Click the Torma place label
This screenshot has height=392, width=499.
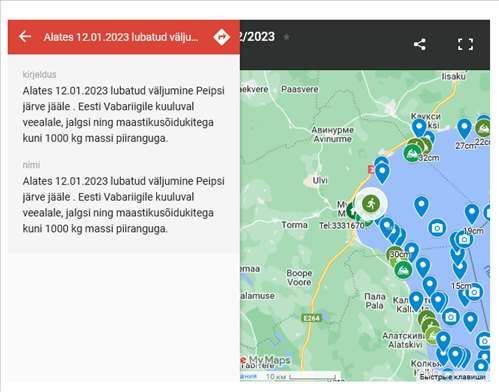(294, 225)
